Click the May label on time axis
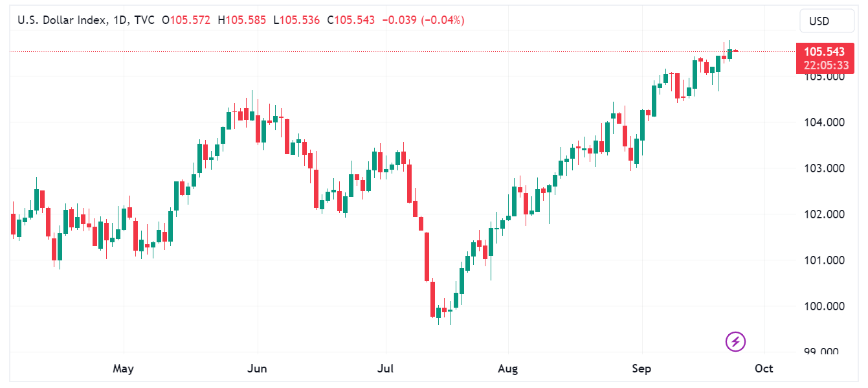This screenshot has height=388, width=868. 123,369
